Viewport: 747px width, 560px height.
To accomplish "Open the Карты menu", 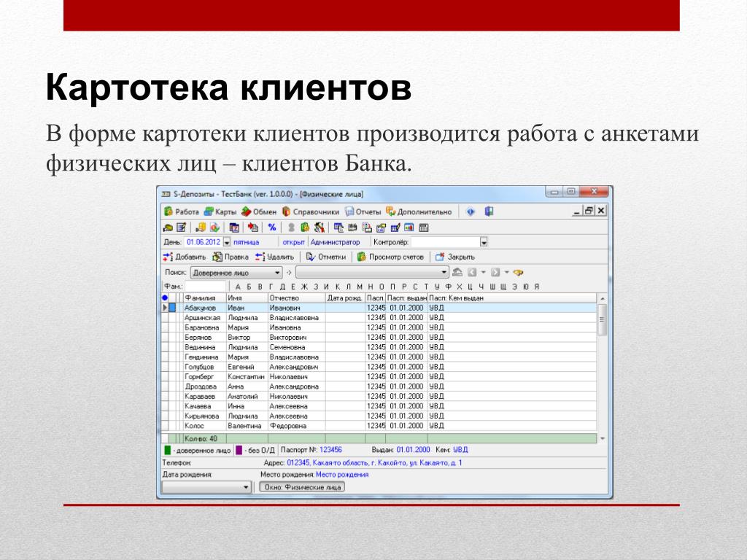I will (220, 212).
